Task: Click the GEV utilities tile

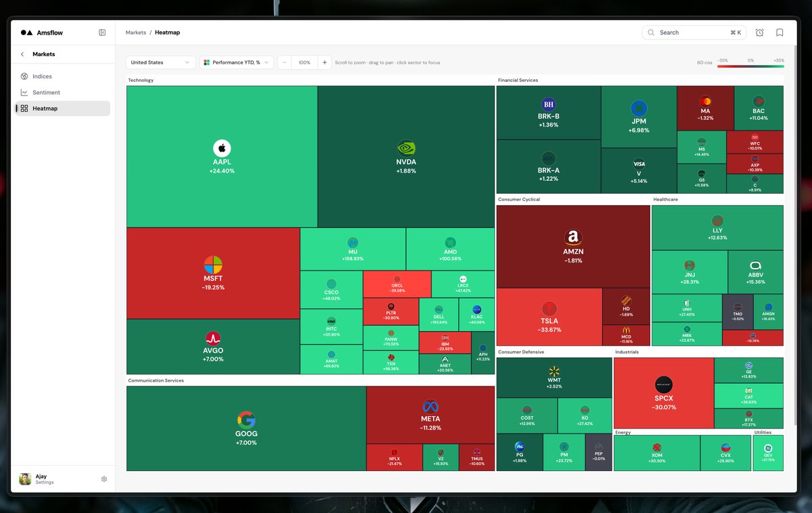Action: 768,453
